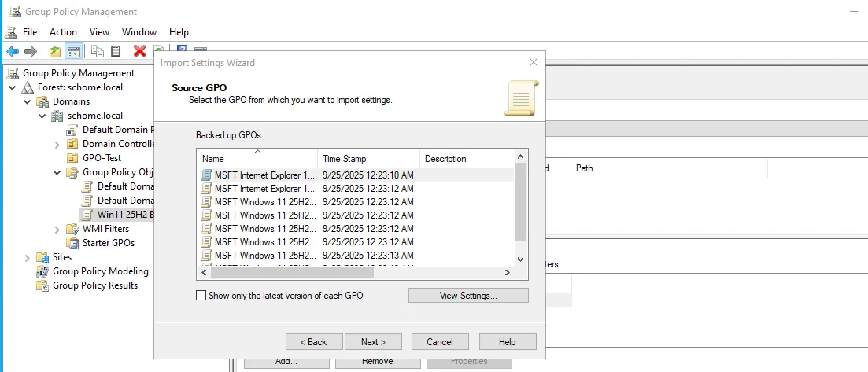This screenshot has height=372, width=868.
Task: Collapse the schome.local domain node
Action: pyautogui.click(x=42, y=116)
